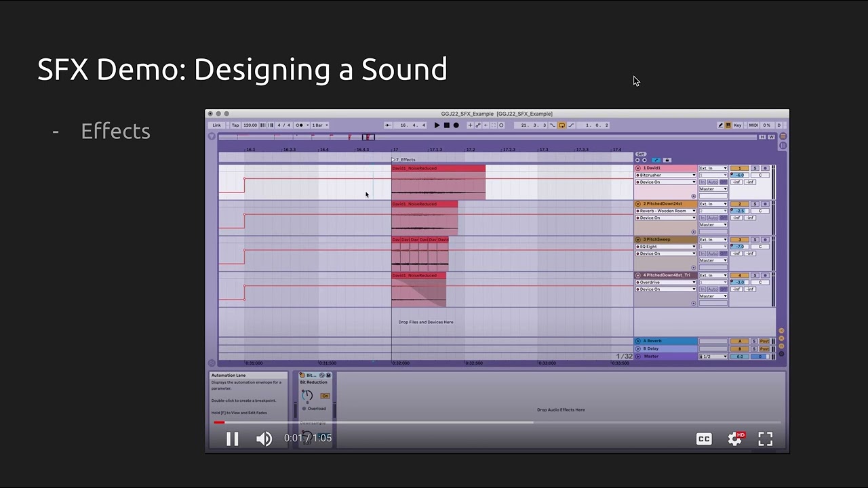This screenshot has height=488, width=868.
Task: Toggle the Session Record circle button
Action: [x=501, y=125]
